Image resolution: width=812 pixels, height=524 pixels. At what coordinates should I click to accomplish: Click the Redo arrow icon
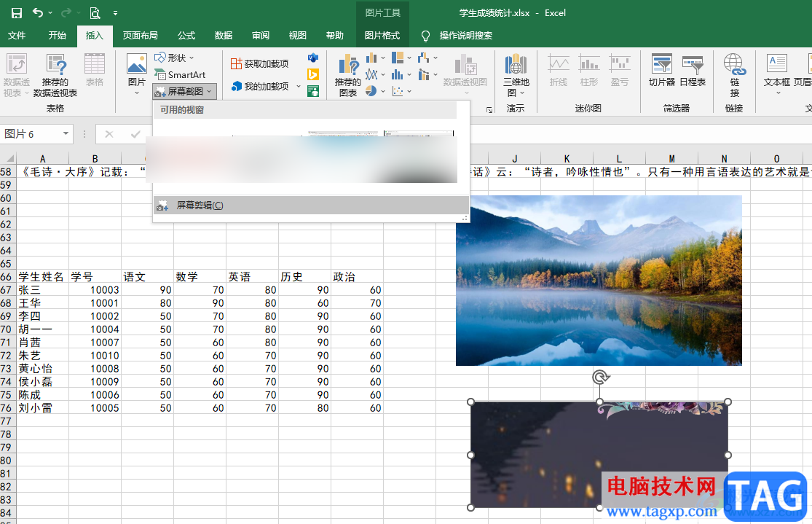coord(66,12)
